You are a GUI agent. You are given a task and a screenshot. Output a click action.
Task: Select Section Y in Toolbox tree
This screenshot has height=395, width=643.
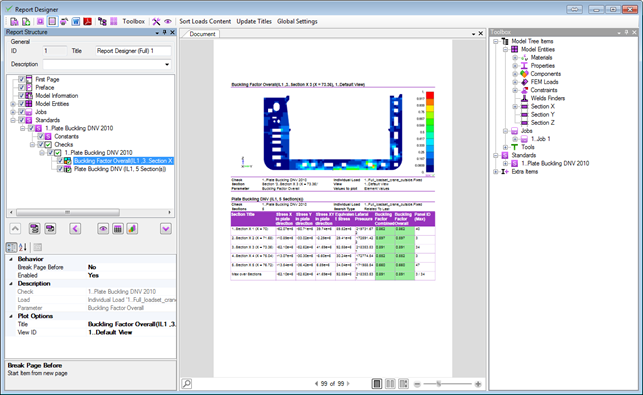pos(543,114)
